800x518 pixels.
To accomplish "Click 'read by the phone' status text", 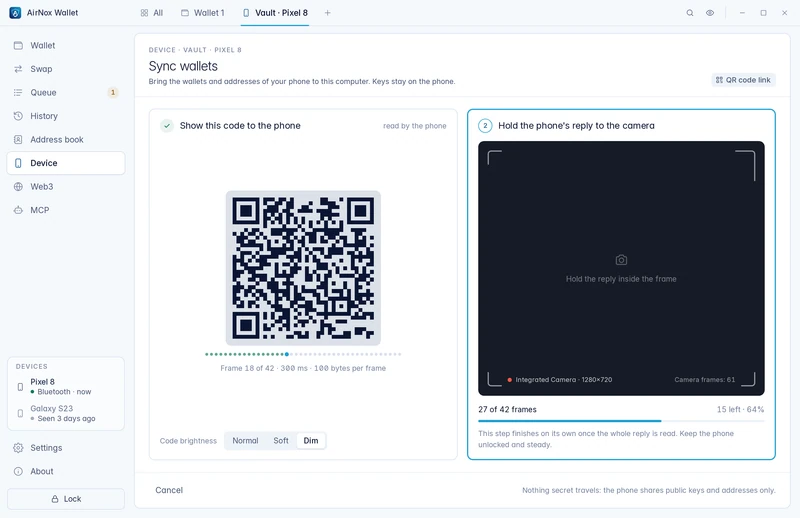I will pyautogui.click(x=414, y=126).
